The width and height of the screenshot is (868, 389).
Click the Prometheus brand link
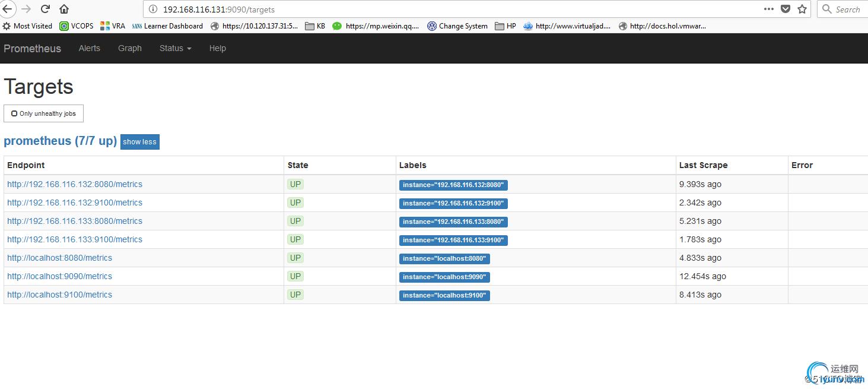pos(33,49)
